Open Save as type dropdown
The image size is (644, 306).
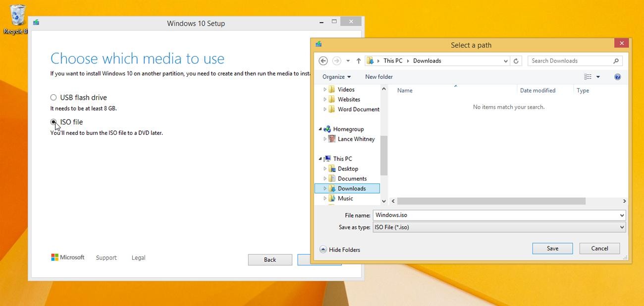coord(499,227)
